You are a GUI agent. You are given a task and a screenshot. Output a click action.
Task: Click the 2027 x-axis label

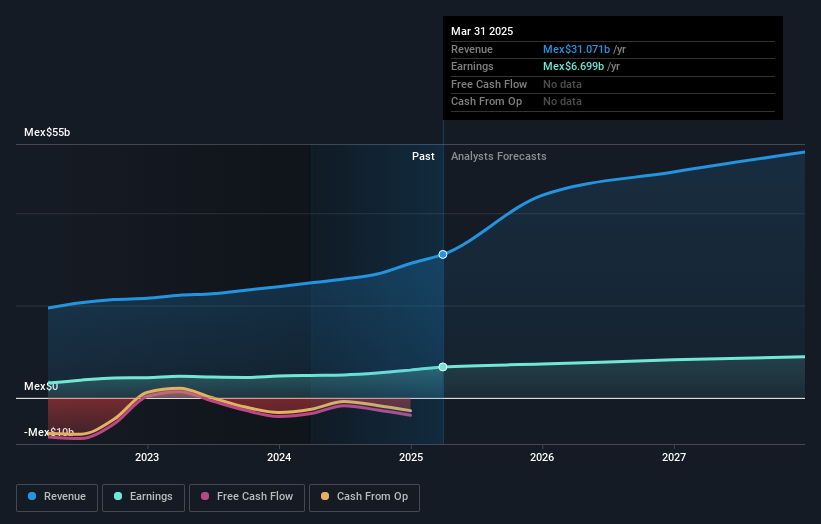674,458
